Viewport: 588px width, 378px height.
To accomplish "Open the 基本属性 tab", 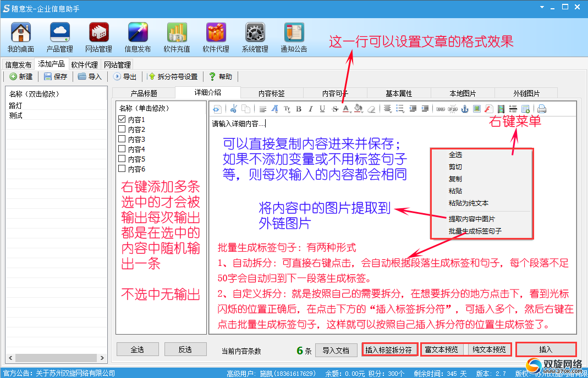I will tap(399, 93).
